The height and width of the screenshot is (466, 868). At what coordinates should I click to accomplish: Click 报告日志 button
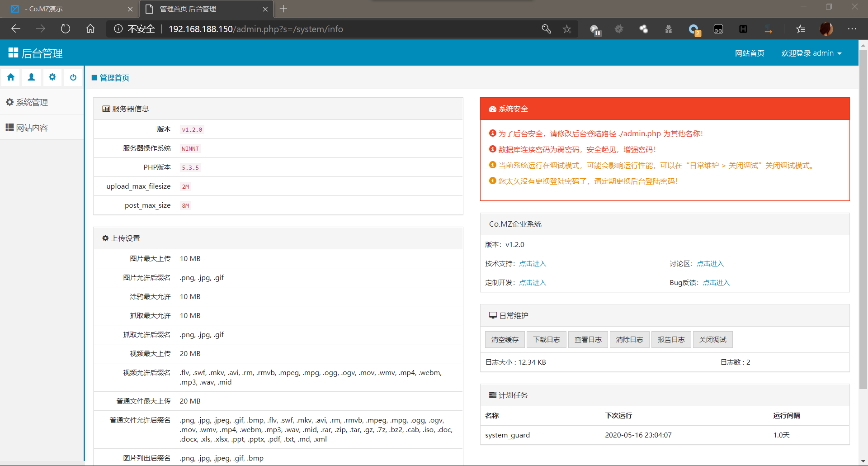click(x=671, y=340)
